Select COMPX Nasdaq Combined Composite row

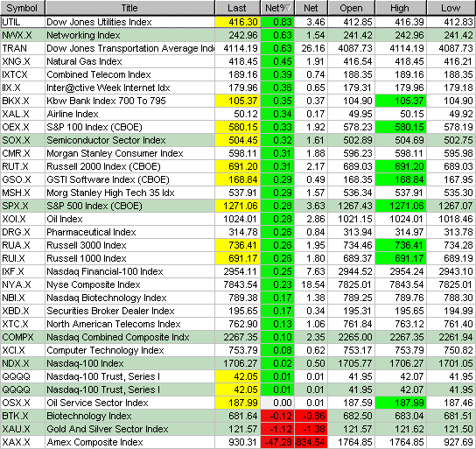(x=238, y=337)
